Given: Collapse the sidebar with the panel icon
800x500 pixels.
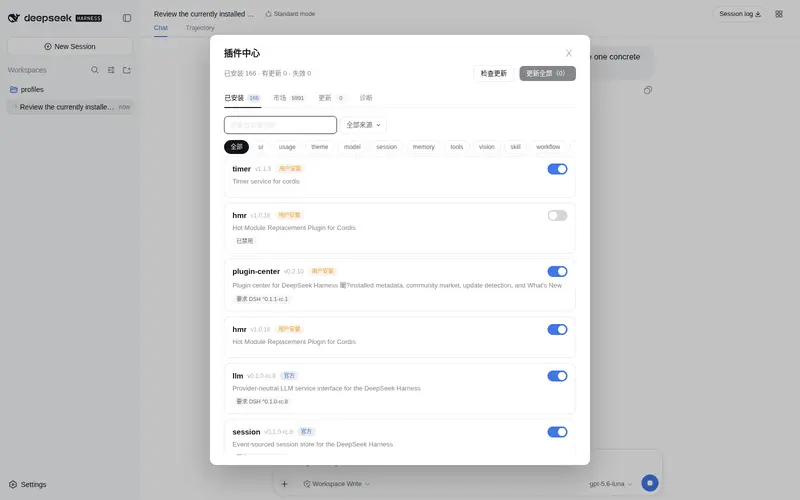Looking at the screenshot, I should point(127,18).
